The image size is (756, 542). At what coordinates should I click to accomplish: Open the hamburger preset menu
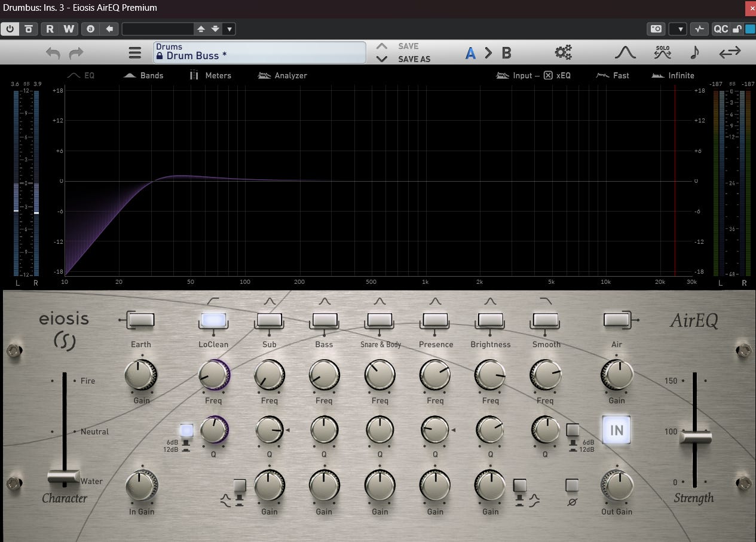[x=135, y=53]
